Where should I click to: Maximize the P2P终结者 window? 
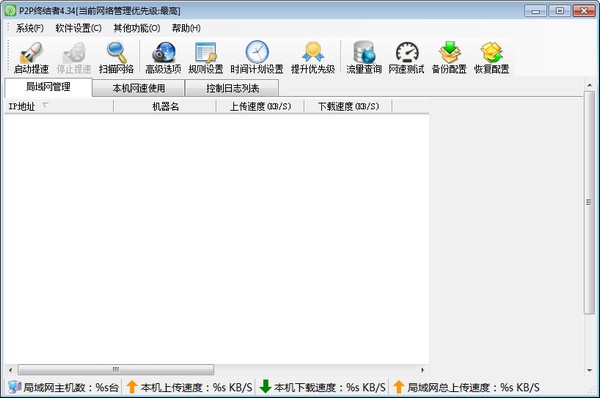[x=559, y=11]
